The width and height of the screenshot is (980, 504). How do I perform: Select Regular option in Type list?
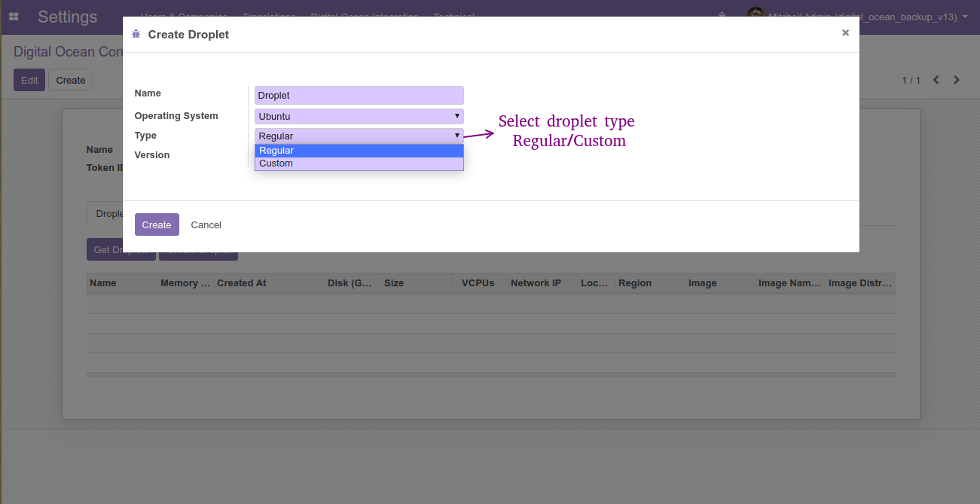pyautogui.click(x=359, y=151)
